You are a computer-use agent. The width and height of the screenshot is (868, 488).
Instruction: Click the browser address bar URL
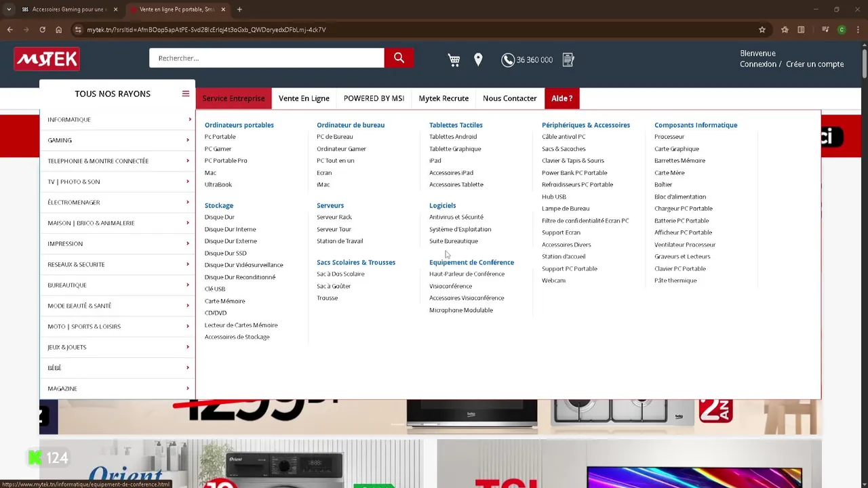click(x=206, y=30)
